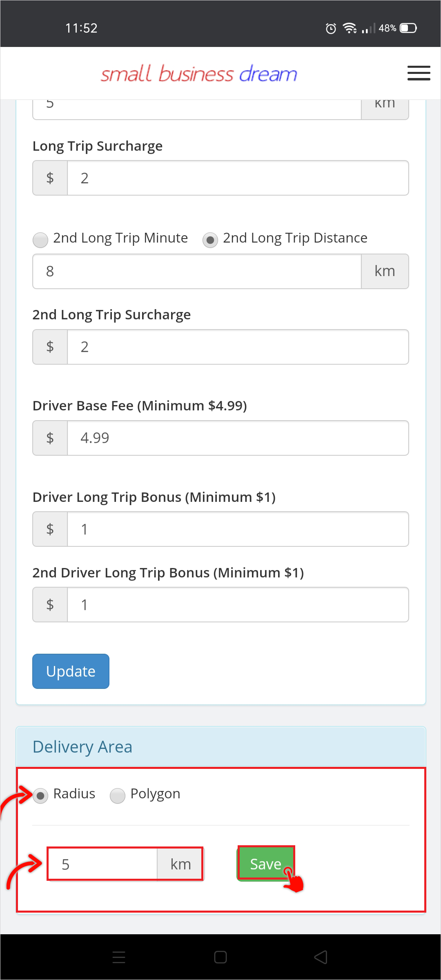
Task: Click the Long Trip Surcharge amount field
Action: pos(238,178)
